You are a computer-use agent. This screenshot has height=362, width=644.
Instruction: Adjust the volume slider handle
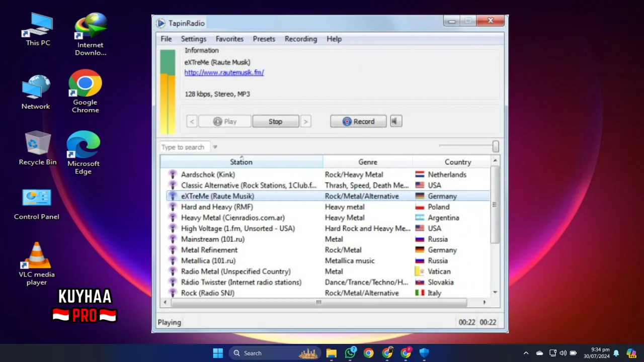coord(496,146)
